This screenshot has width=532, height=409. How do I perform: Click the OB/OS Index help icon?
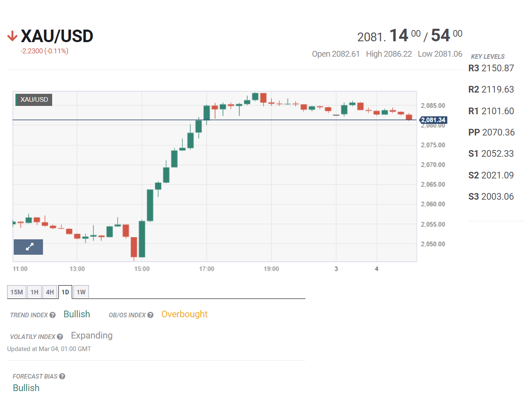pyautogui.click(x=150, y=315)
